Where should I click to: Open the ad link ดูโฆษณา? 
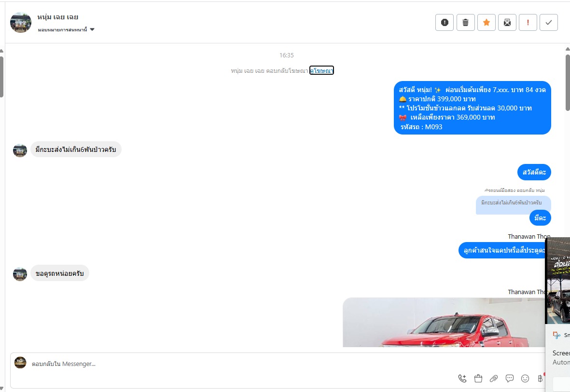(x=321, y=70)
